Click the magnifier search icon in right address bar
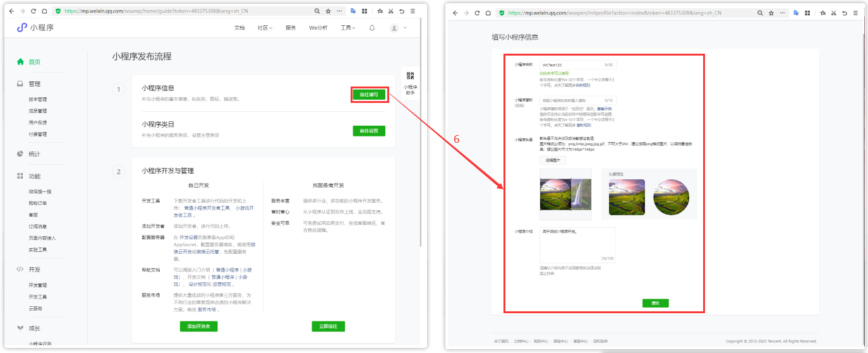The width and height of the screenshot is (868, 353). [x=761, y=13]
